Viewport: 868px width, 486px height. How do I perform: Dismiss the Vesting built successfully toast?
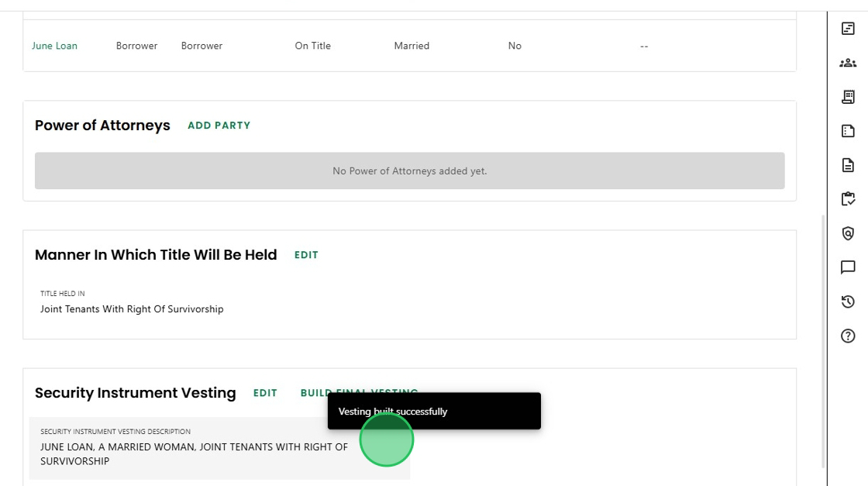click(x=434, y=412)
